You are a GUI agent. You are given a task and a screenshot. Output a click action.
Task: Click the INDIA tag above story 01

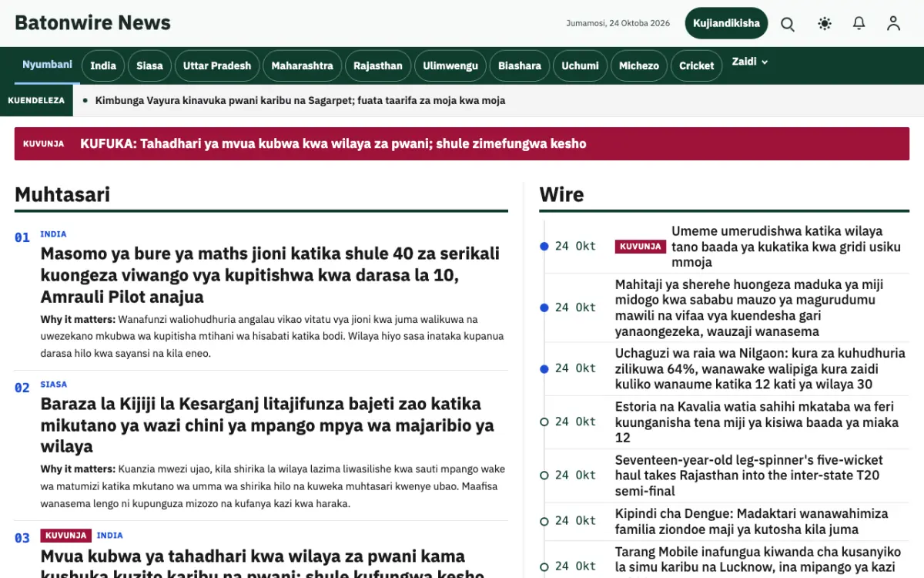pos(53,234)
